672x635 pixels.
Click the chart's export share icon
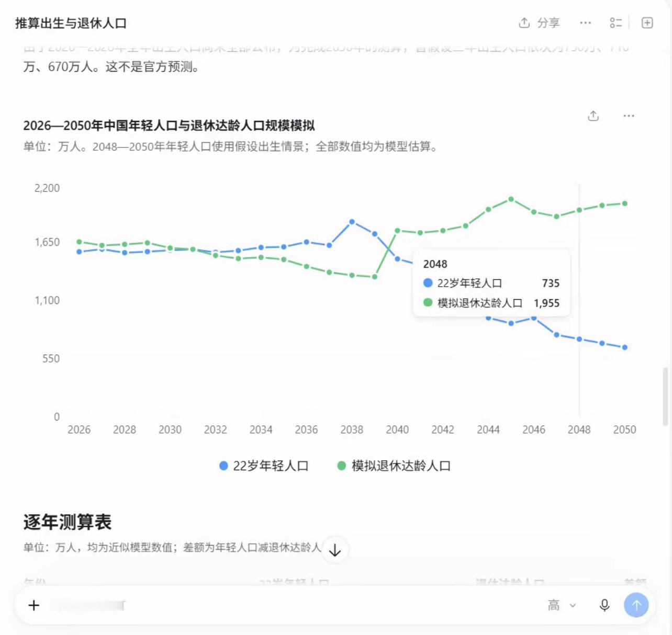click(x=593, y=116)
